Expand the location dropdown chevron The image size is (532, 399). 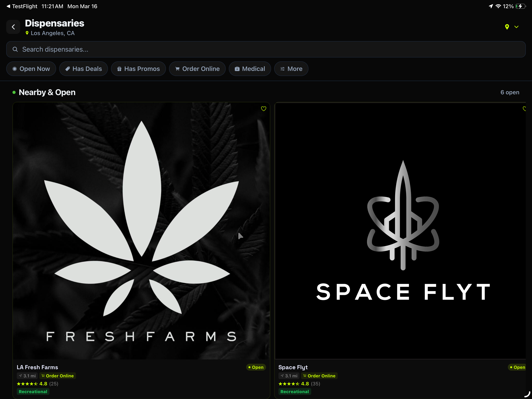coord(516,27)
